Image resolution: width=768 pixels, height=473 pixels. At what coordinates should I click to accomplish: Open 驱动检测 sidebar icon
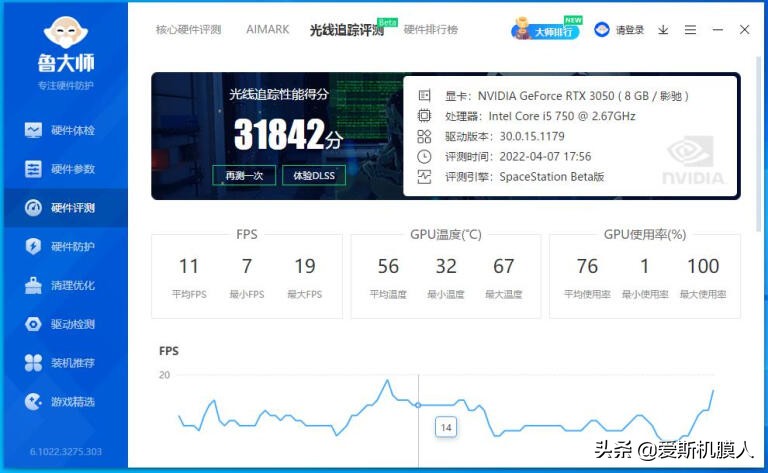point(33,324)
